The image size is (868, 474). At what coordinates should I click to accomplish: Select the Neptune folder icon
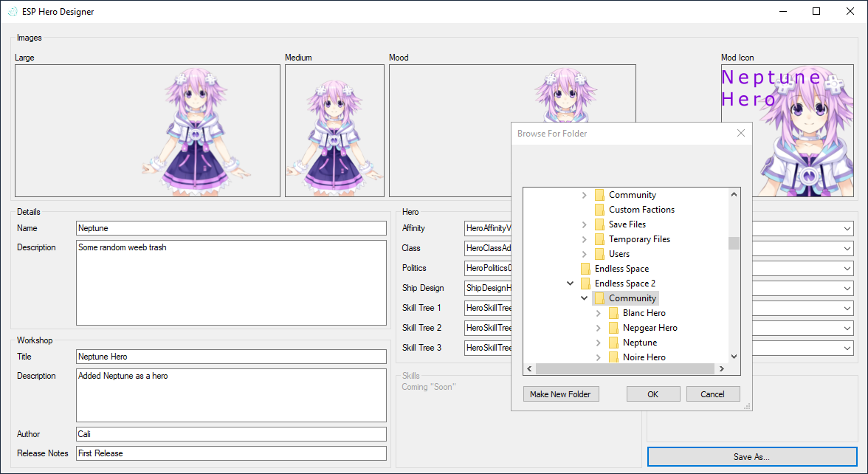(613, 343)
